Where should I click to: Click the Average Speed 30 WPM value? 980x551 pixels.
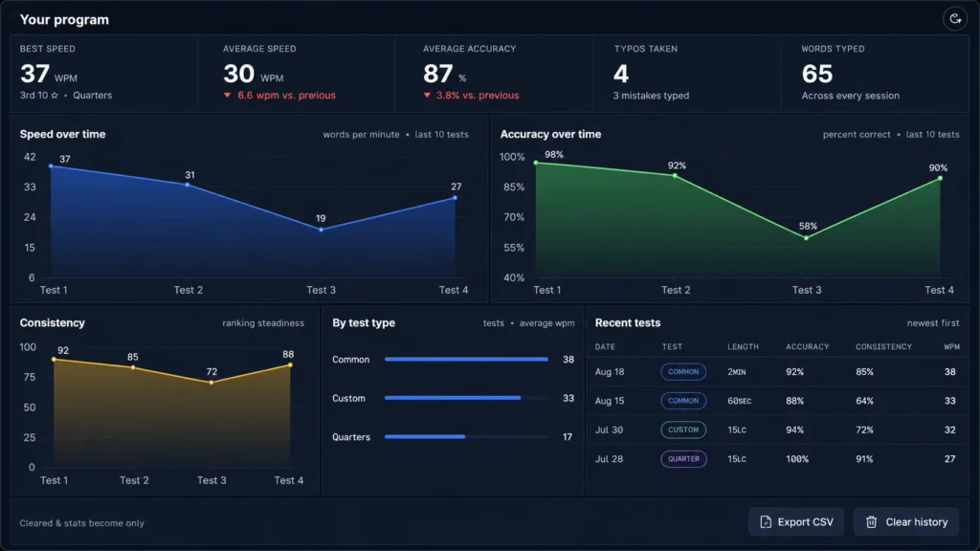(x=253, y=75)
